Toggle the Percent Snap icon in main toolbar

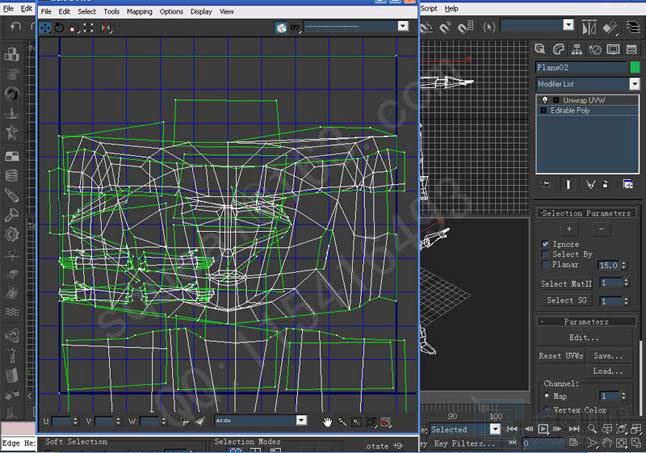tap(445, 28)
